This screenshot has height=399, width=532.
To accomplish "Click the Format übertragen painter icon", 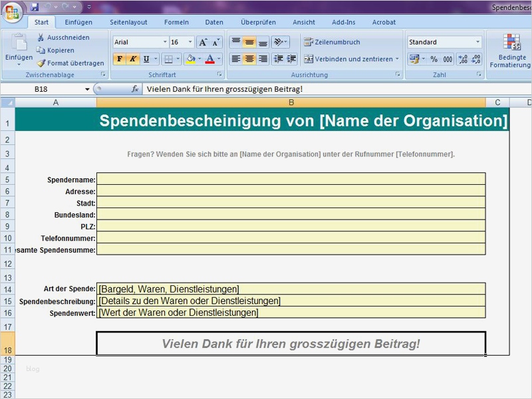I will pyautogui.click(x=42, y=63).
